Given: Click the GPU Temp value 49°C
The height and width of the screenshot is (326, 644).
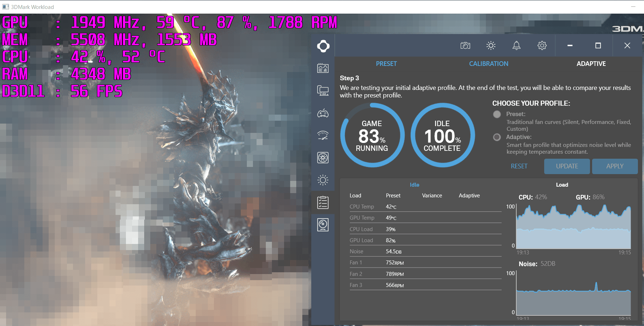Looking at the screenshot, I should [x=391, y=218].
